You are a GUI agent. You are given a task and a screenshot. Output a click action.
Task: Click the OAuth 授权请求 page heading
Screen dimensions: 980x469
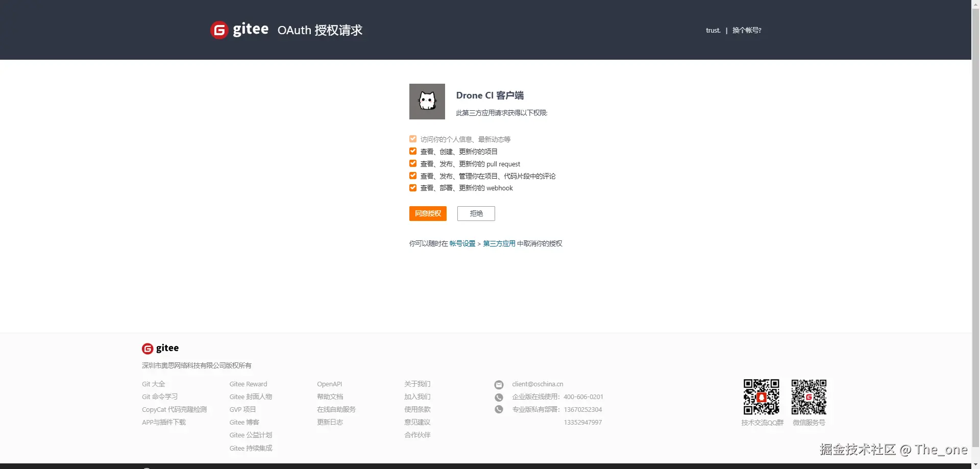(320, 30)
